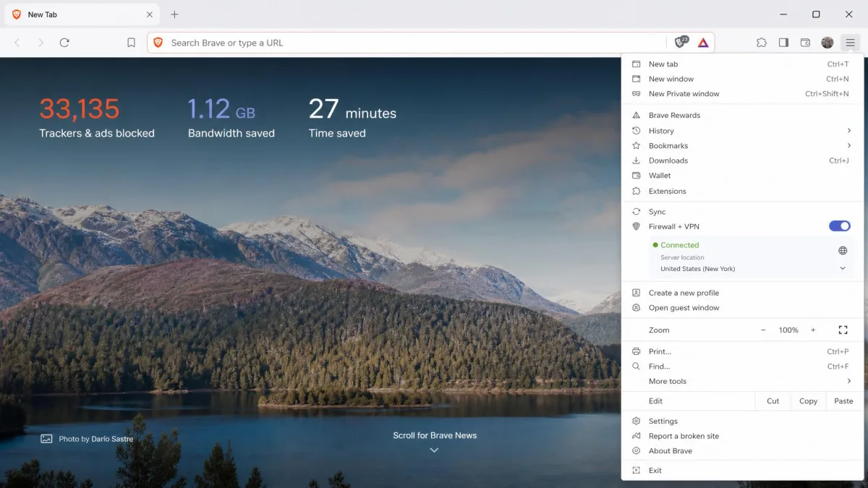
Task: Click the green Connected status text
Action: (680, 245)
